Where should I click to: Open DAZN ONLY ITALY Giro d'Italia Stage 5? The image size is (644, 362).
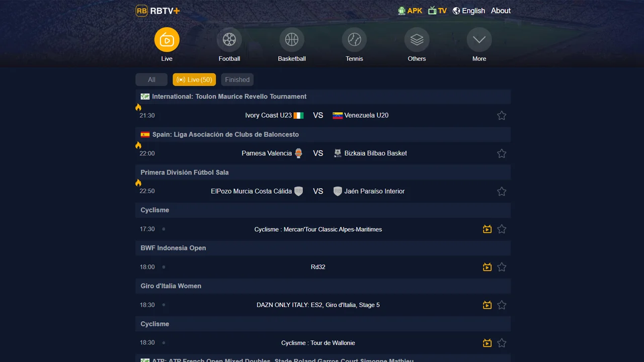point(318,305)
